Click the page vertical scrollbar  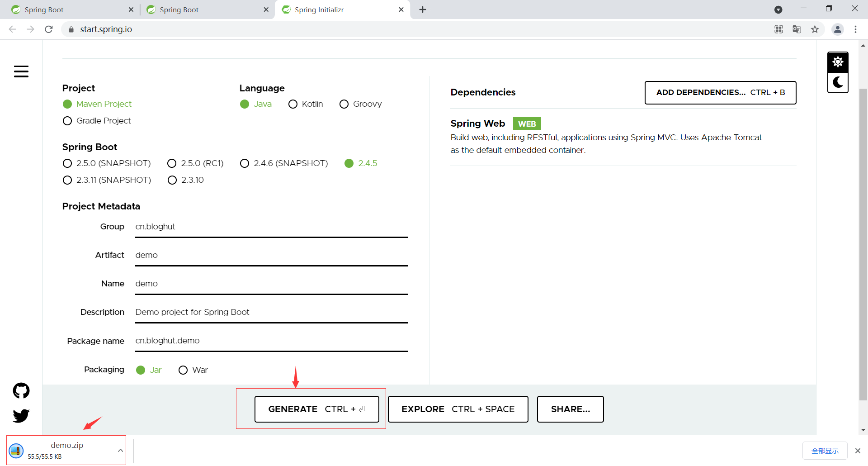(863, 244)
